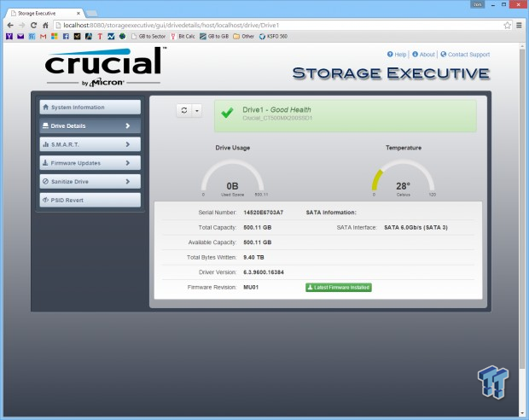Screen dimensions: 529x420
Task: Click firmware revision MU01
Action: point(251,288)
